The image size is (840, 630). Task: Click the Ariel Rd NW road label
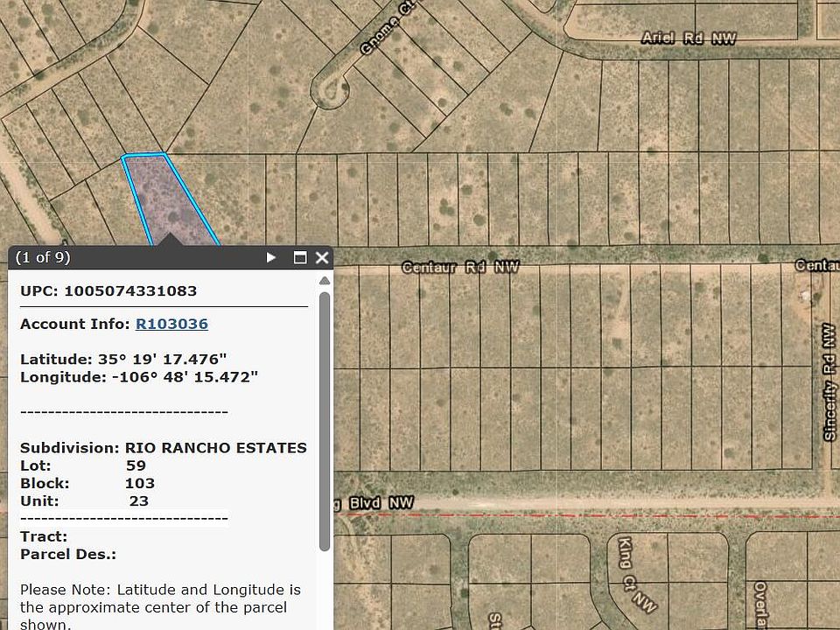click(x=688, y=38)
